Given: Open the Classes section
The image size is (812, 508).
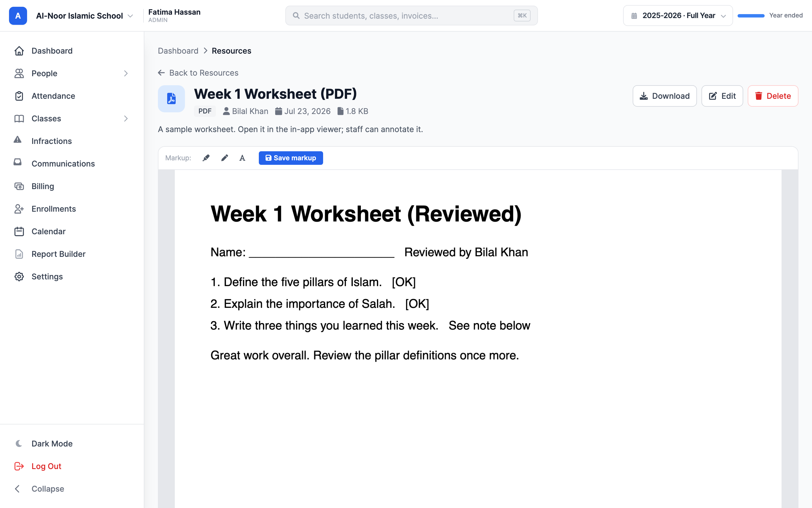Looking at the screenshot, I should click(x=72, y=119).
